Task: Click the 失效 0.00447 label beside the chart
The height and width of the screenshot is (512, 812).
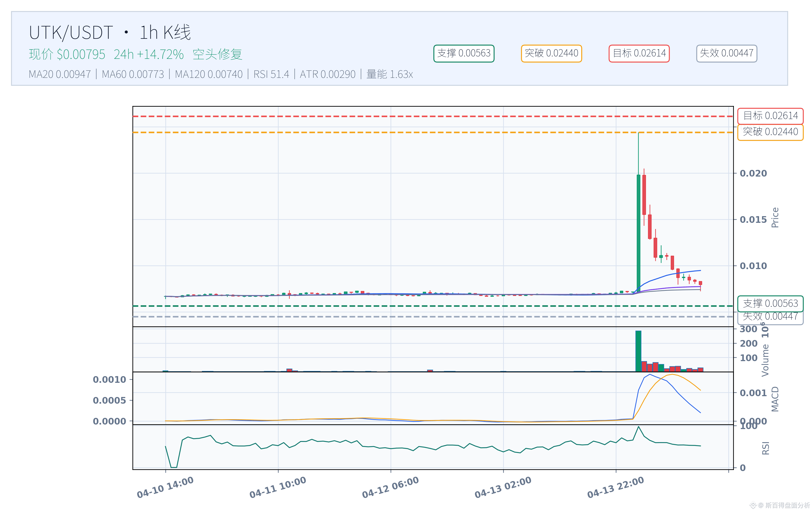Action: 771,317
